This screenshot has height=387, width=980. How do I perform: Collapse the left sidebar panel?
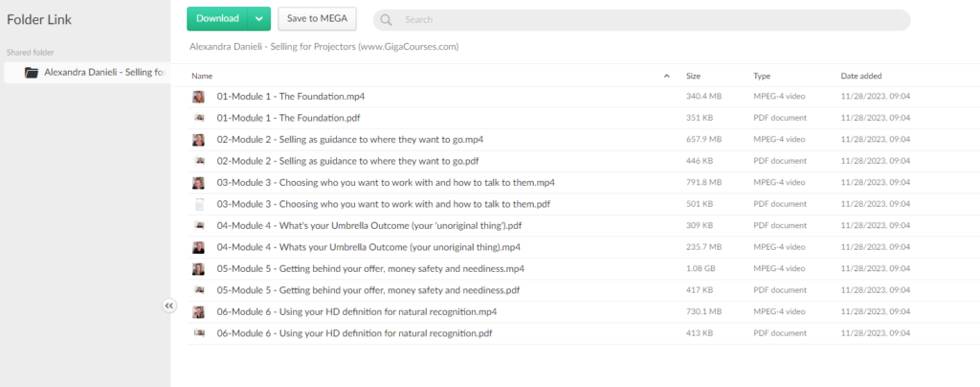pos(169,306)
